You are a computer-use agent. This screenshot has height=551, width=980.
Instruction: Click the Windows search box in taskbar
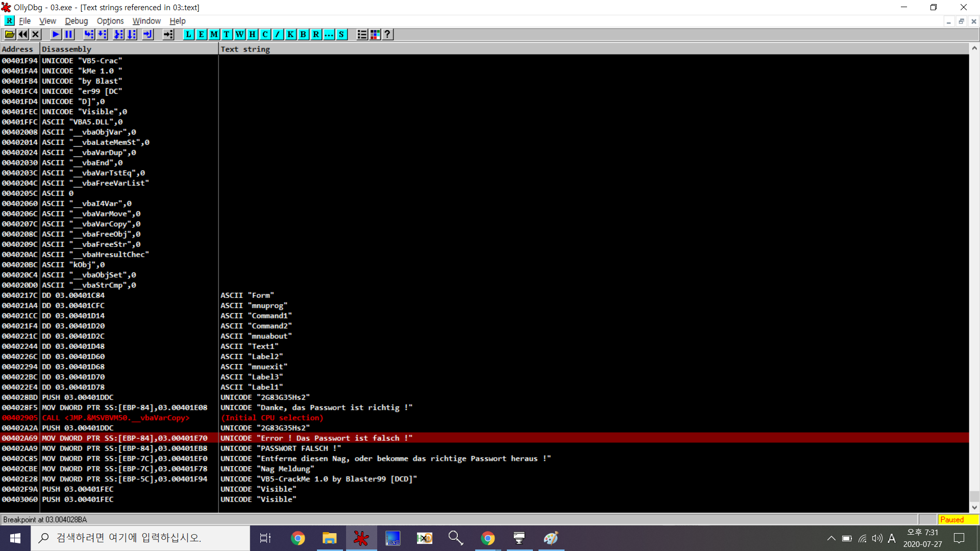pos(140,538)
